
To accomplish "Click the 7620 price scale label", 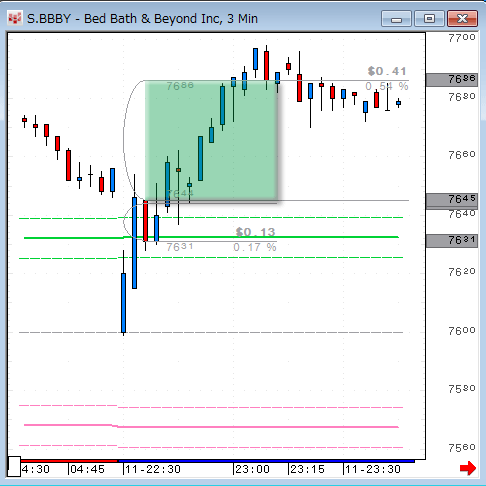I will click(462, 272).
